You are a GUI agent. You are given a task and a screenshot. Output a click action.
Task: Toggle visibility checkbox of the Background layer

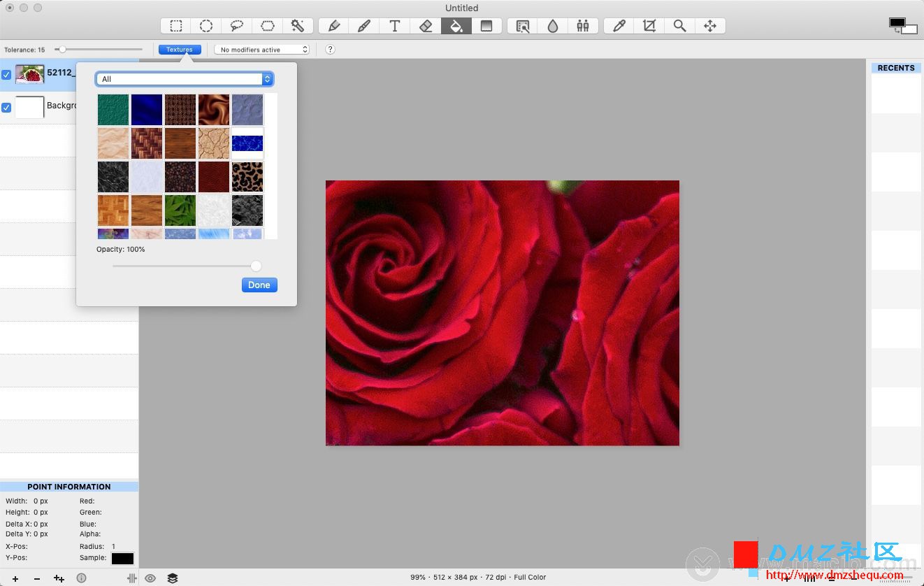pos(6,108)
